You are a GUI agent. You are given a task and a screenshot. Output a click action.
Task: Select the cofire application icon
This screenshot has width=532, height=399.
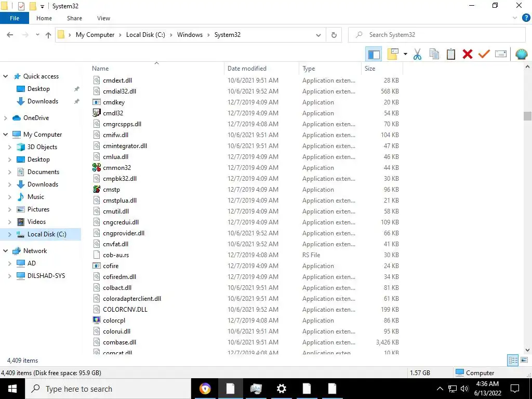[x=97, y=265]
